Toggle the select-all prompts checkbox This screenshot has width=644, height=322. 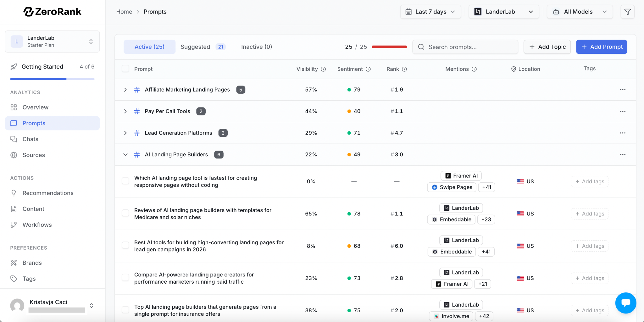[x=125, y=69]
